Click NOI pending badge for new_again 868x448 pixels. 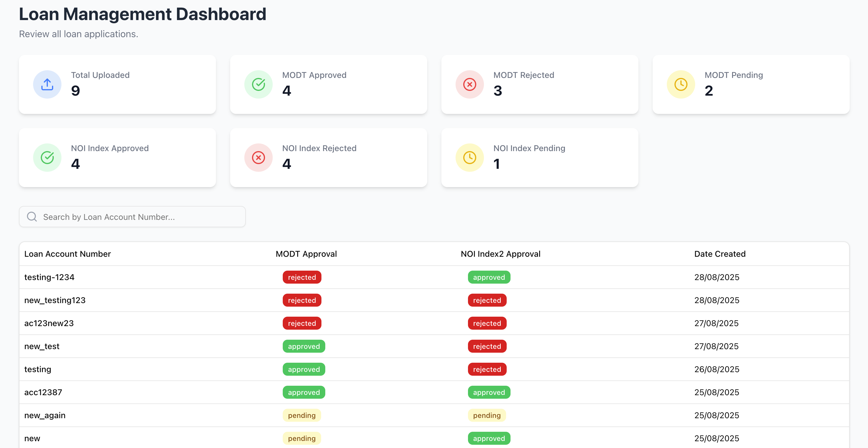coord(487,415)
